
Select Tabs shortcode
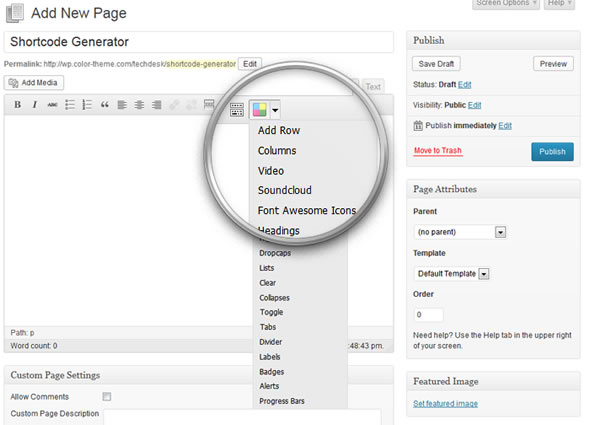(268, 327)
